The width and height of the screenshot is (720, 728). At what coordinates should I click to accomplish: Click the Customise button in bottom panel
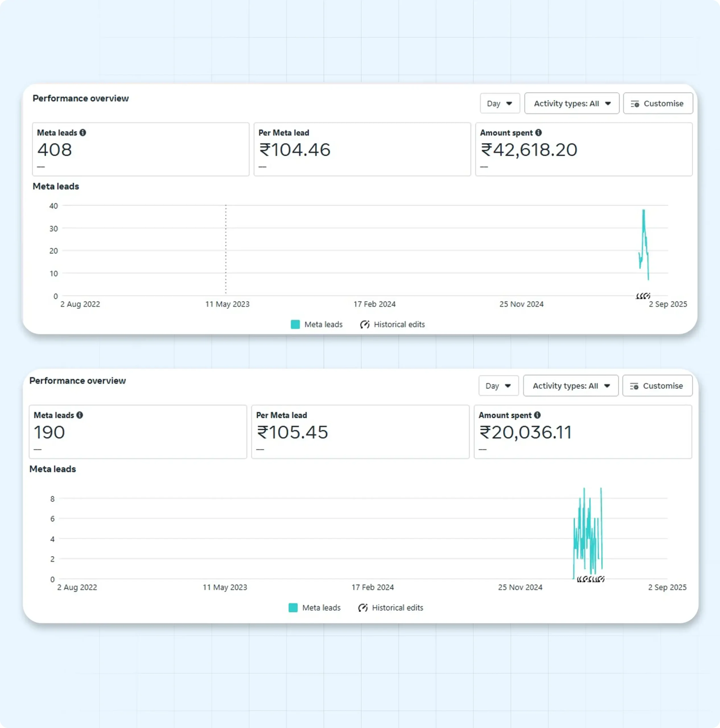click(x=657, y=386)
